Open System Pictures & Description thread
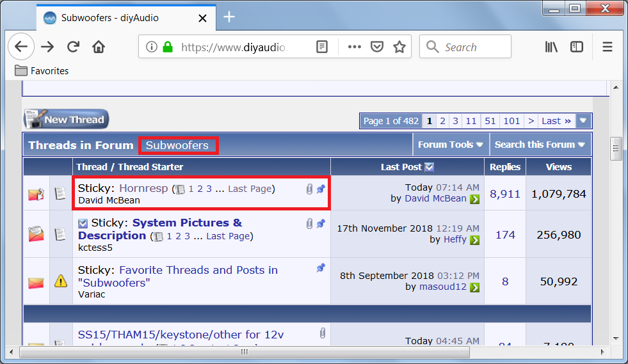The height and width of the screenshot is (364, 628). [160, 229]
